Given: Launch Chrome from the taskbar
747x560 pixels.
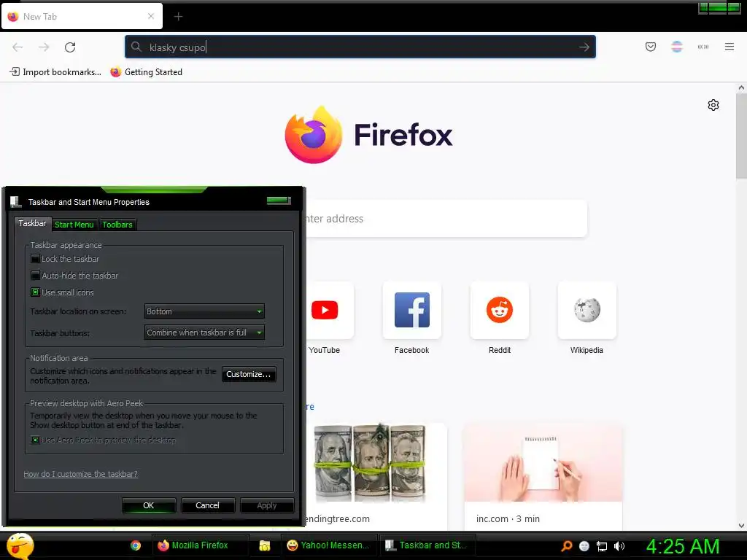Looking at the screenshot, I should point(136,545).
